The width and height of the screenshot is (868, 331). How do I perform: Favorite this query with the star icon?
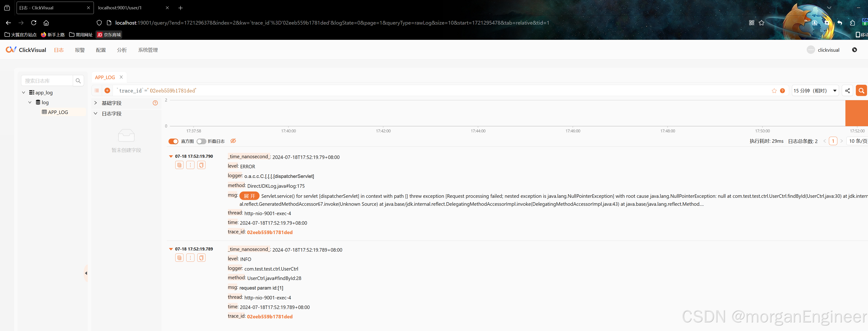click(x=774, y=91)
